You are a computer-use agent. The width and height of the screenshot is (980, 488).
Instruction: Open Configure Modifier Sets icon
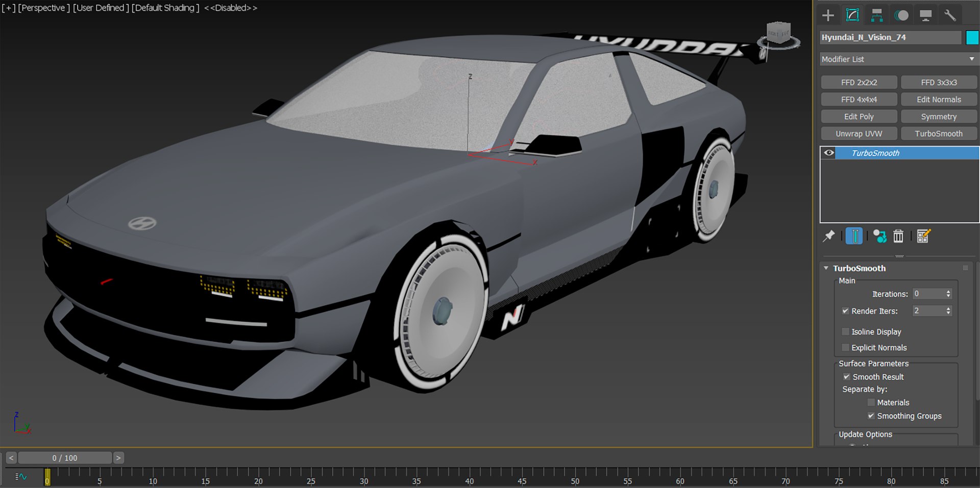[924, 236]
